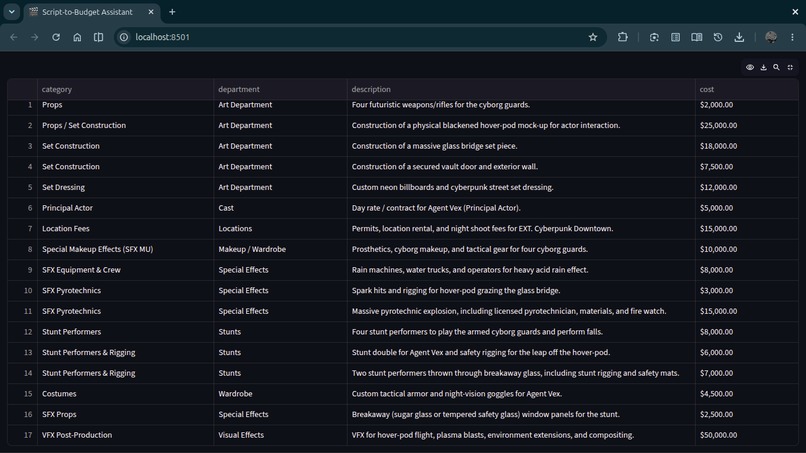The image size is (806, 453).
Task: Select row number 1 index cell
Action: tap(23, 107)
